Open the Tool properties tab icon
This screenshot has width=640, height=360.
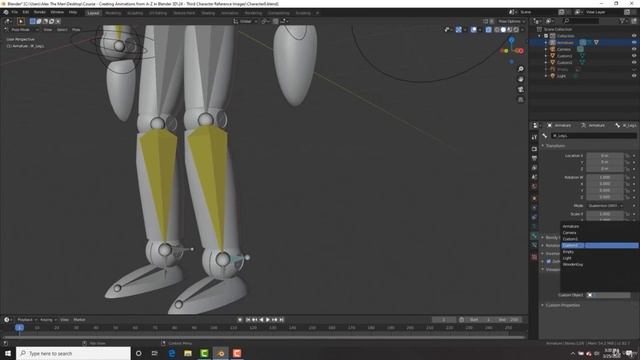click(534, 138)
